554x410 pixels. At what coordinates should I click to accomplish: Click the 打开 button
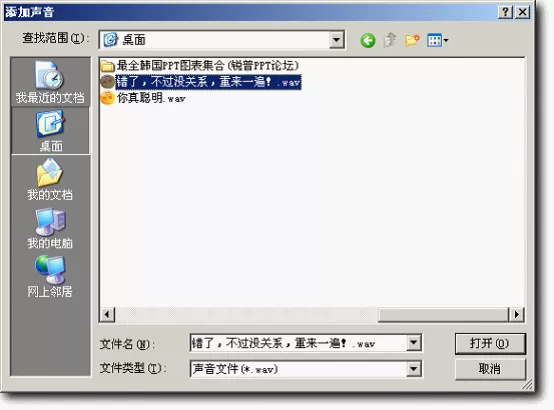click(x=490, y=344)
